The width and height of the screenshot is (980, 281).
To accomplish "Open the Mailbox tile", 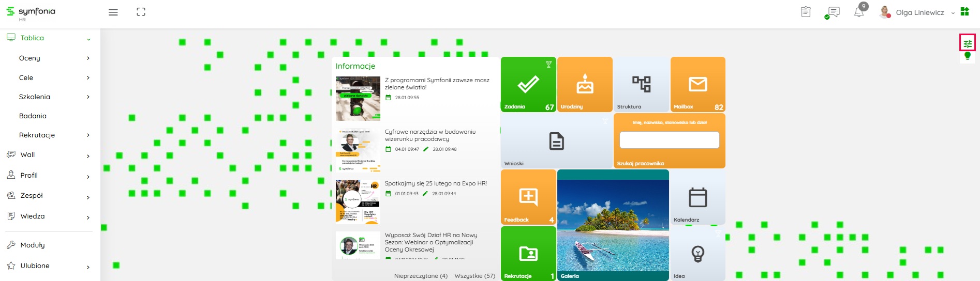I will pos(697,84).
